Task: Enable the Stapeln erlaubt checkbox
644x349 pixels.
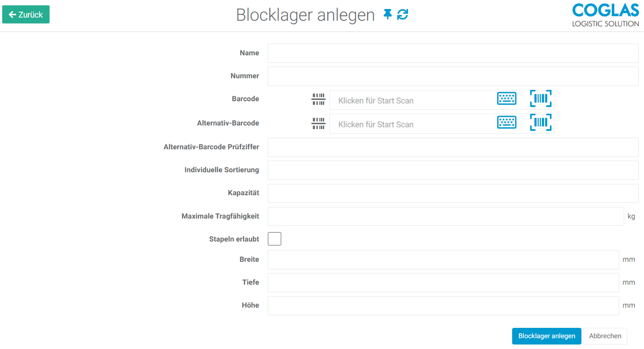Action: click(275, 239)
